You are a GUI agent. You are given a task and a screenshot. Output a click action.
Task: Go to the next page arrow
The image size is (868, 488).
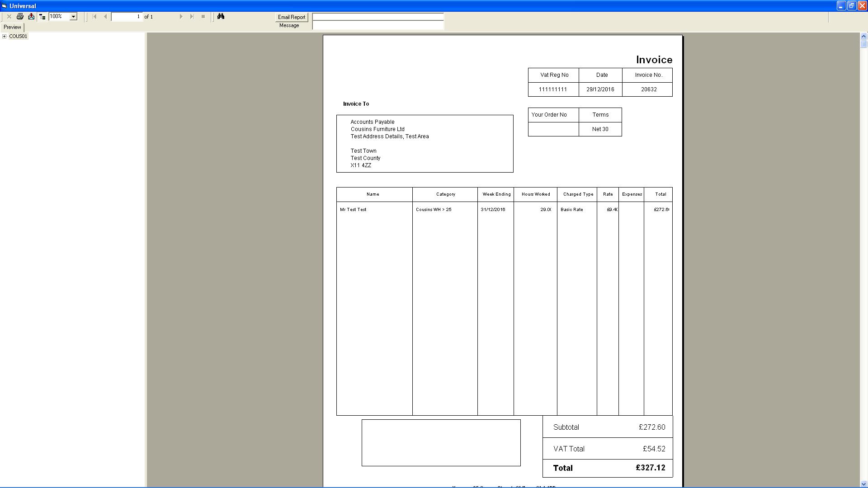click(181, 17)
